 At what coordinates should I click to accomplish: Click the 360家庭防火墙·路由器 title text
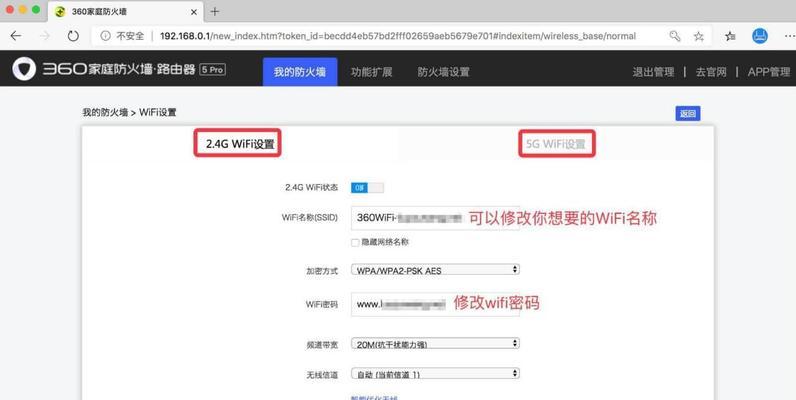point(119,69)
